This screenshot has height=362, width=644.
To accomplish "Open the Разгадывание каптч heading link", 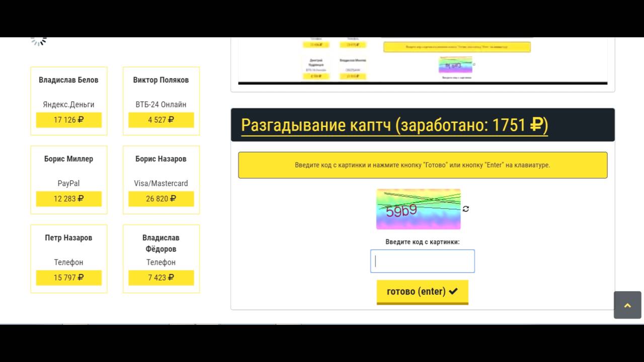I will coord(394,125).
